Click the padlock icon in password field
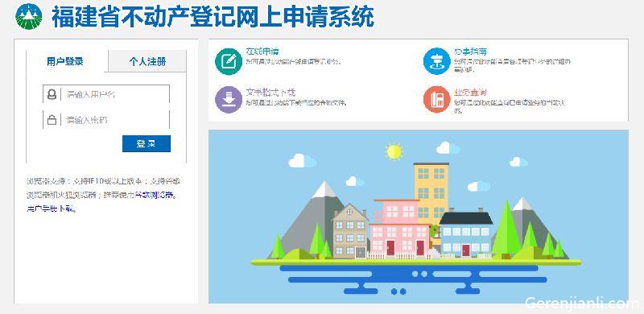644x314 pixels. 52,120
